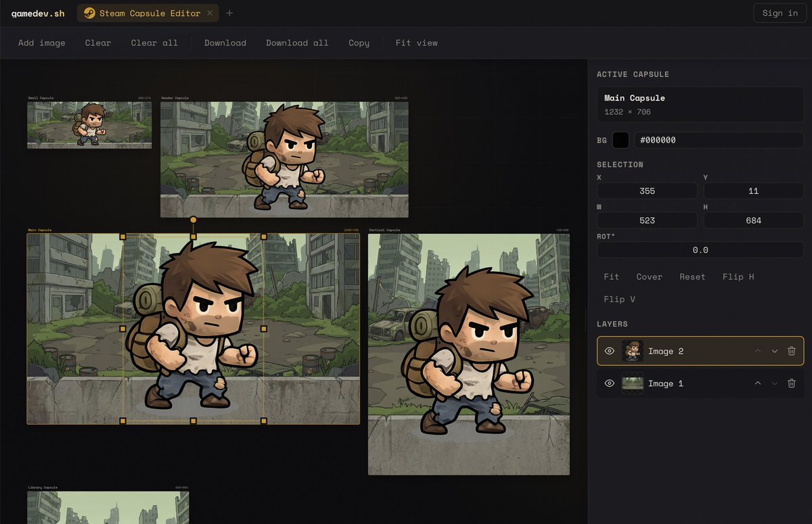Click Download all in toolbar
The height and width of the screenshot is (524, 812).
(297, 43)
